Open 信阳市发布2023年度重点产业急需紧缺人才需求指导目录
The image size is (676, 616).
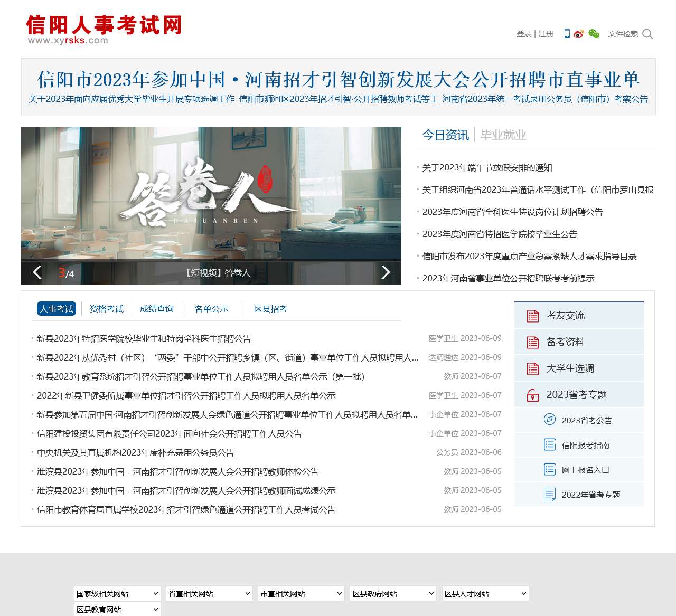[x=530, y=257]
